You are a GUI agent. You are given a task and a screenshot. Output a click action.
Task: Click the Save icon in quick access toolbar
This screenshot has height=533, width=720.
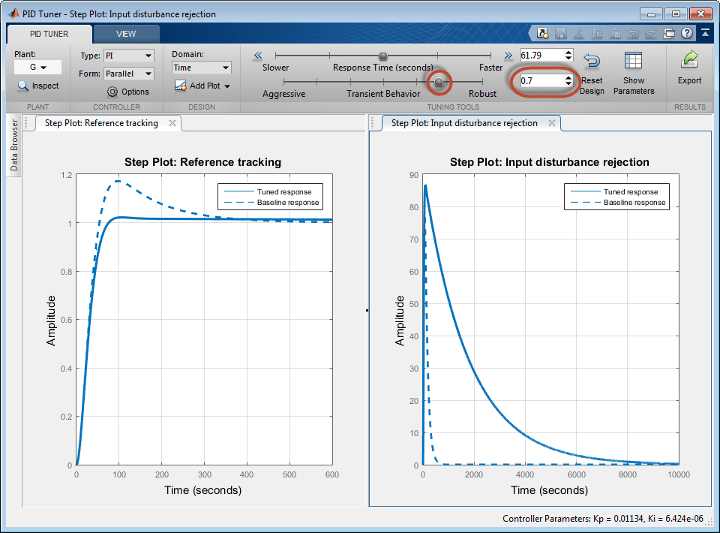point(561,33)
